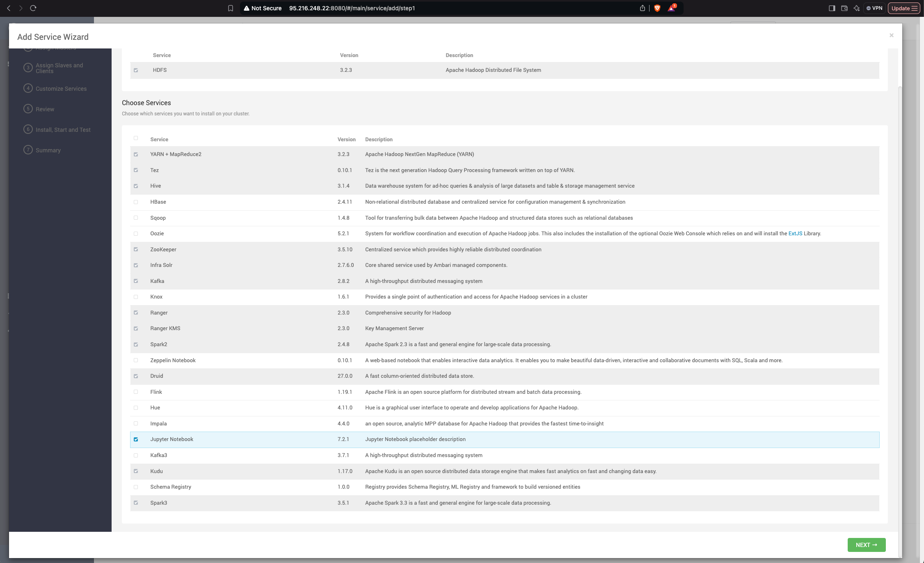Click the Update browser button

click(x=904, y=8)
